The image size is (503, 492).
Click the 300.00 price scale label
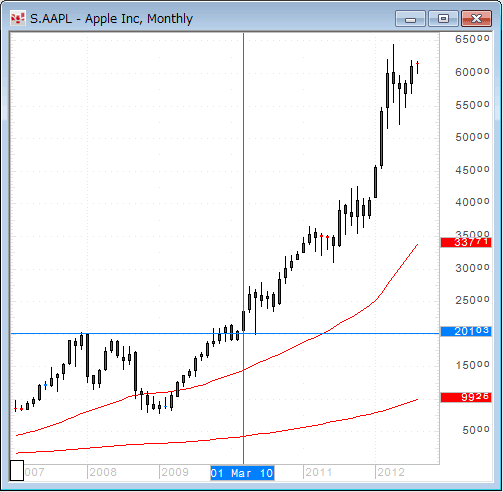point(472,268)
